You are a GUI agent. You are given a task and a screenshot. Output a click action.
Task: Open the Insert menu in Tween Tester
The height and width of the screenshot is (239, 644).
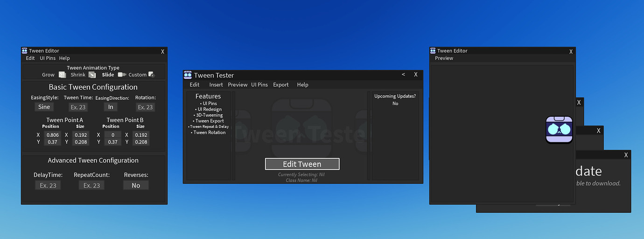[216, 85]
